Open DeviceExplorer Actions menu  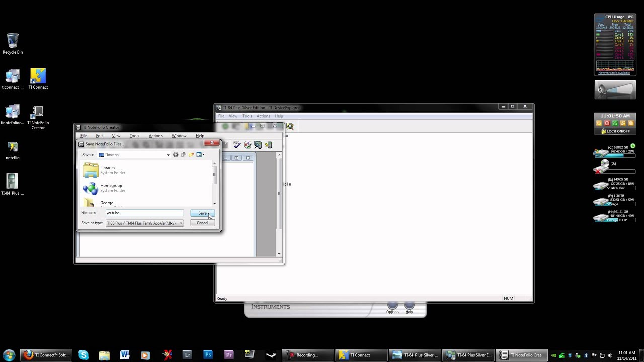263,116
